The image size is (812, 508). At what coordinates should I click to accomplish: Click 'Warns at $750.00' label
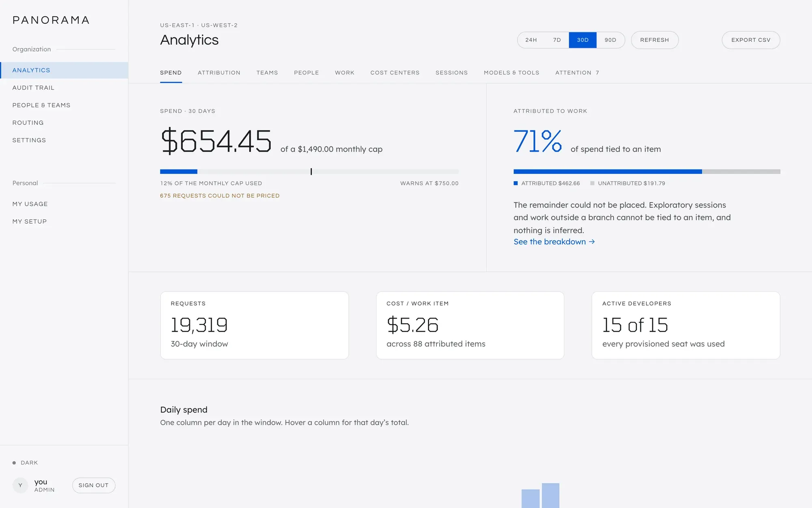tap(430, 183)
